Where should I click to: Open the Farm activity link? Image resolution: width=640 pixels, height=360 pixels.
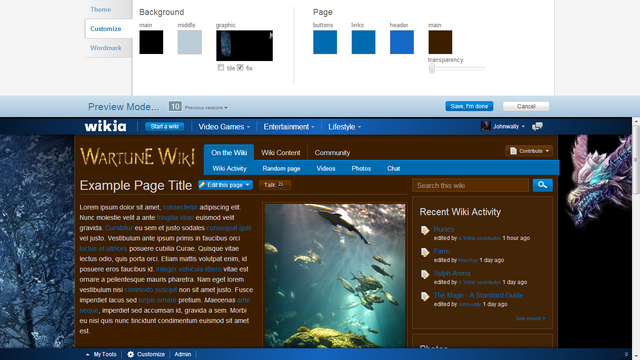click(x=442, y=251)
